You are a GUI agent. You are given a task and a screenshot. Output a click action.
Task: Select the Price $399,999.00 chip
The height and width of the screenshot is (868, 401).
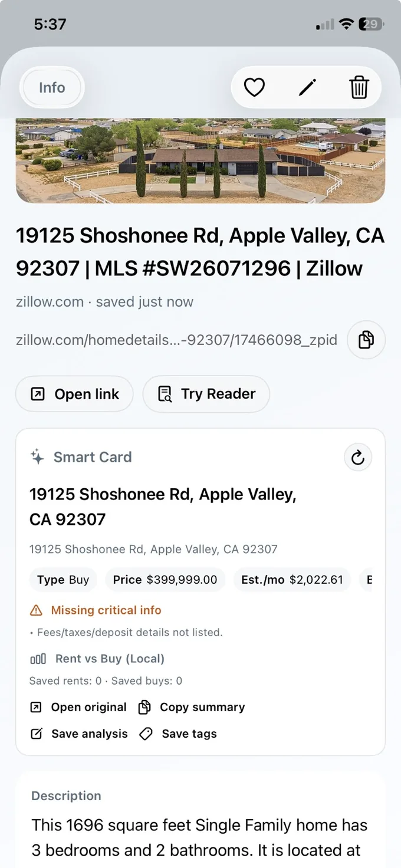(165, 580)
